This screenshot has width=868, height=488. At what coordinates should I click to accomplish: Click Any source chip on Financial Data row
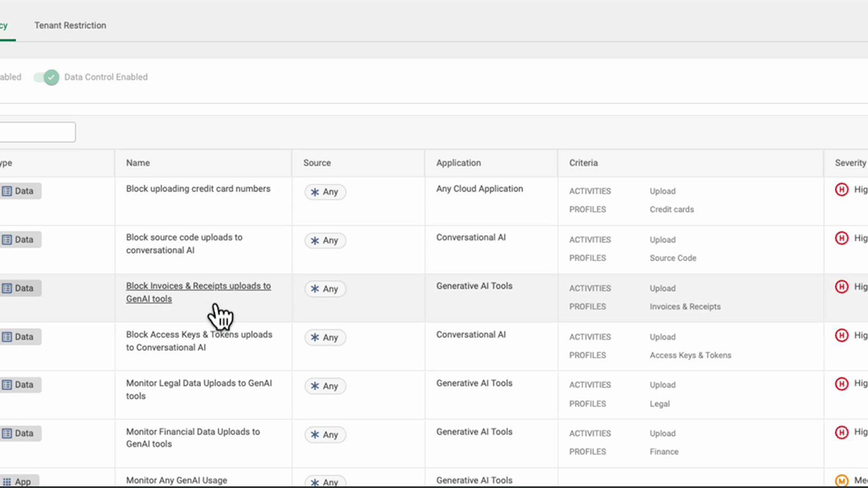[325, 435]
